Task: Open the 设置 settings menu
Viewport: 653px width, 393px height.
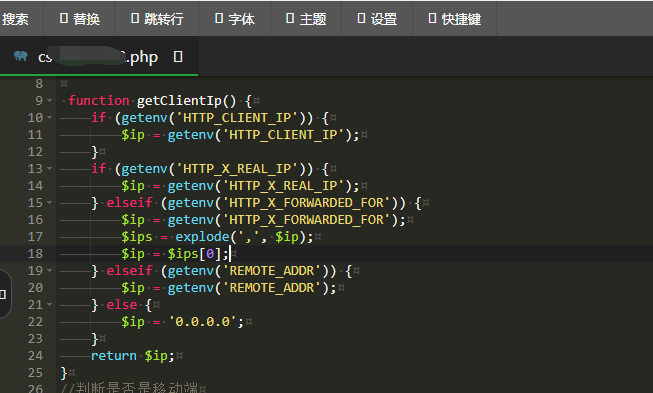Action: point(377,19)
